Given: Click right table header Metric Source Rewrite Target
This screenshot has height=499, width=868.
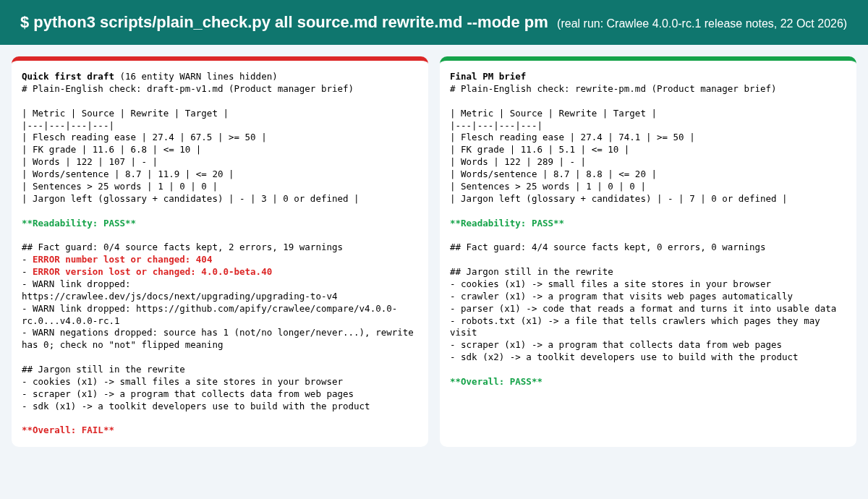Looking at the screenshot, I should pos(553,114).
